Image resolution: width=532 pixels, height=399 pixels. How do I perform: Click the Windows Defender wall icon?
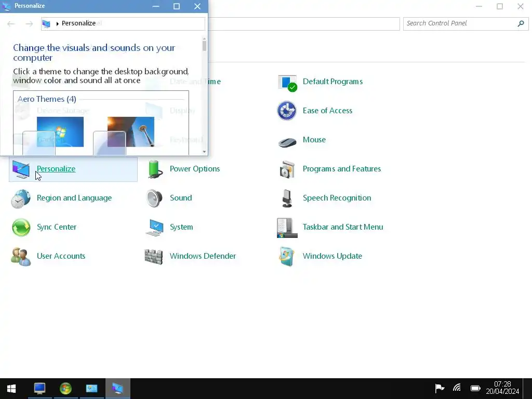pos(154,257)
